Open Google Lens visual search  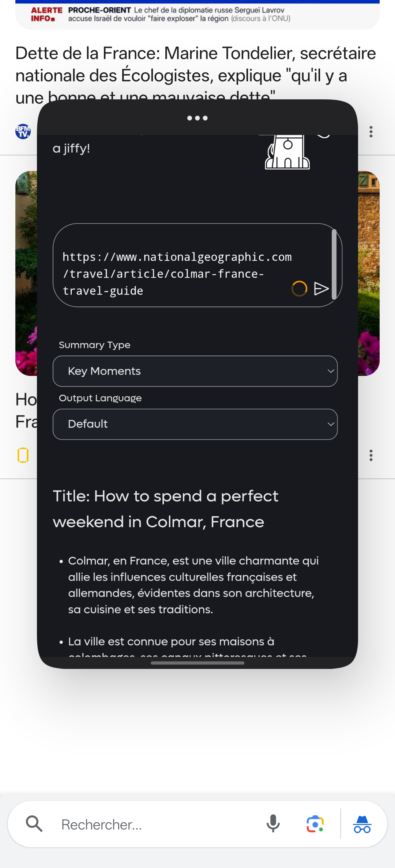[x=315, y=824]
